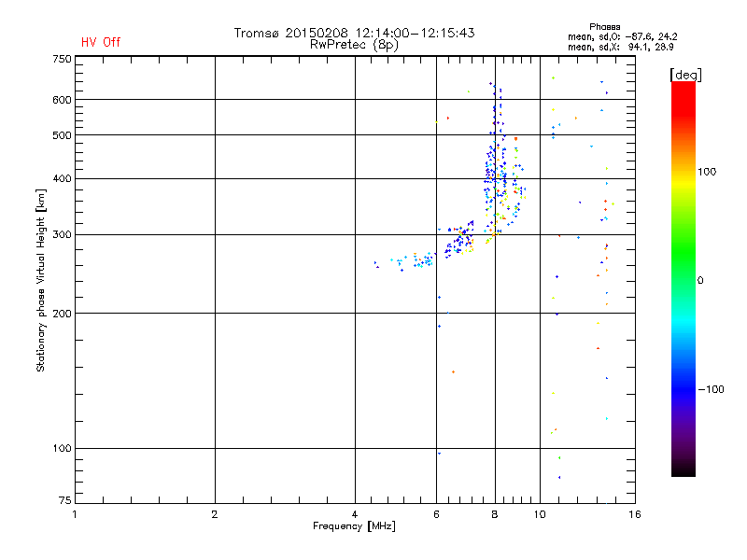Click the 16 tick on frequency axis
Image resolution: width=747 pixels, height=560 pixels.
pyautogui.click(x=635, y=514)
